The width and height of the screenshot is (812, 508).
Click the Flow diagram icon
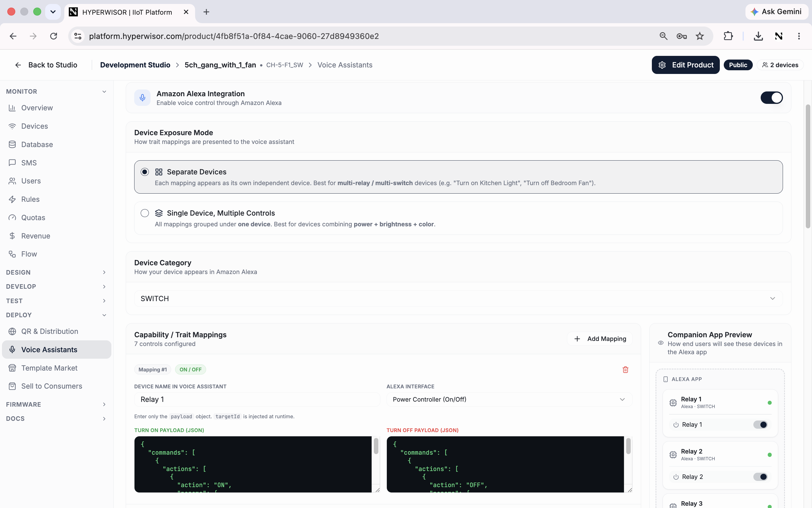click(x=12, y=254)
